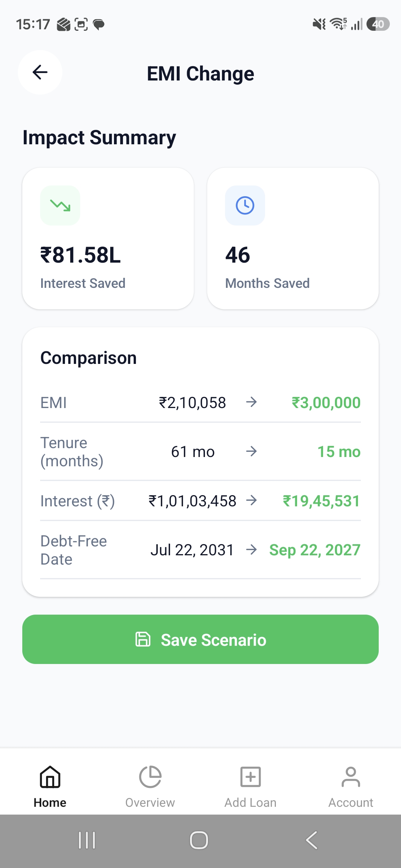401x868 pixels.
Task: Click the Save Scenario button
Action: pyautogui.click(x=200, y=639)
